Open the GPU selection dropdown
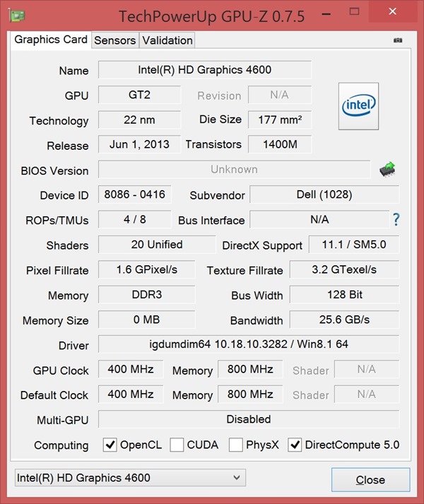Screen dimensions: 424x504 [x=130, y=478]
